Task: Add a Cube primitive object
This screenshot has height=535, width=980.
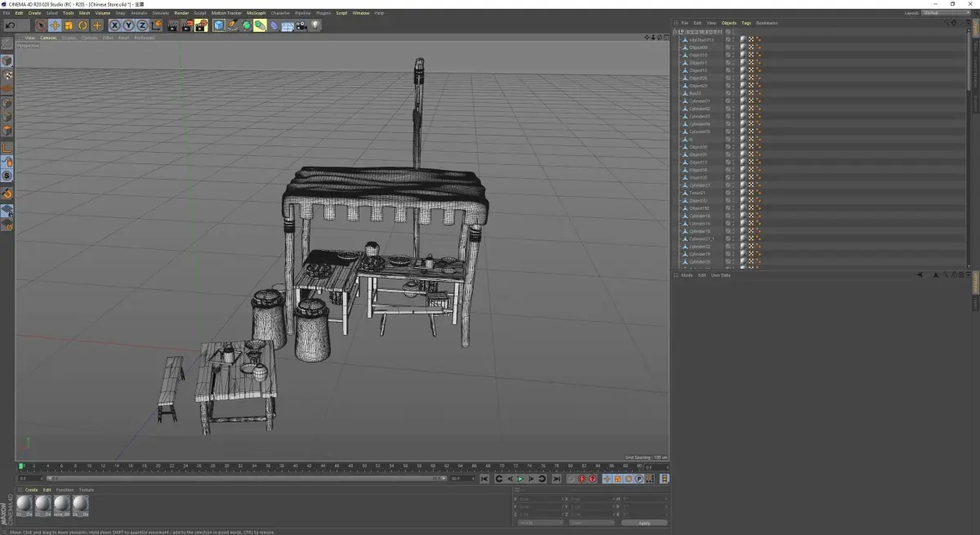Action: click(x=219, y=25)
